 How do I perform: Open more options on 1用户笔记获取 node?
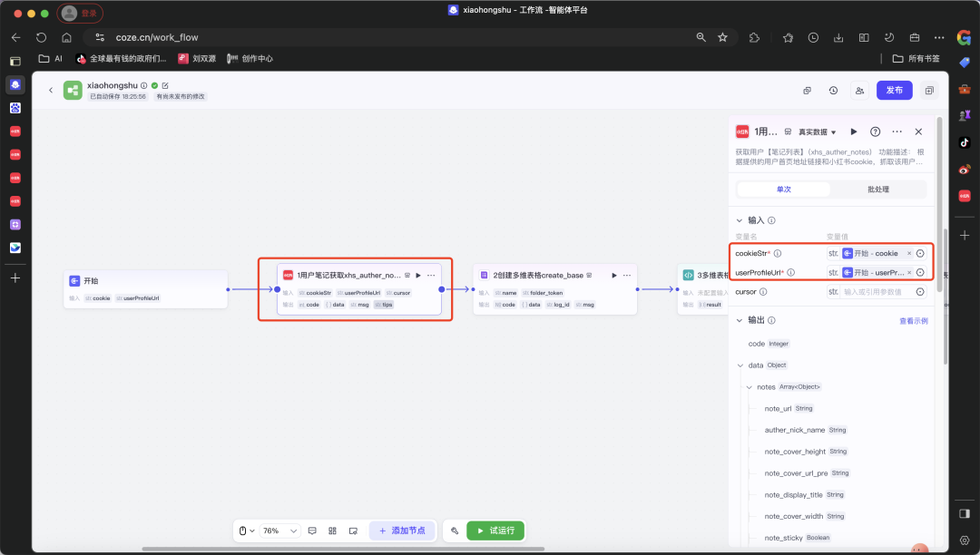coord(431,276)
